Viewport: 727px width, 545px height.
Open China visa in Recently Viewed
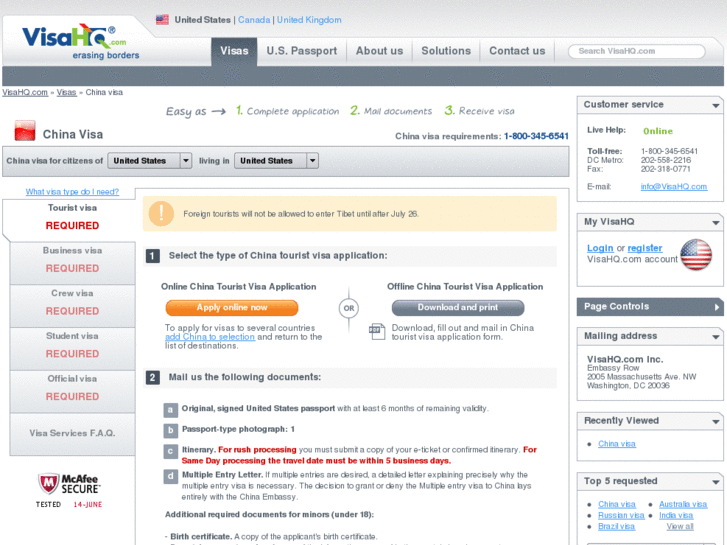pyautogui.click(x=617, y=444)
